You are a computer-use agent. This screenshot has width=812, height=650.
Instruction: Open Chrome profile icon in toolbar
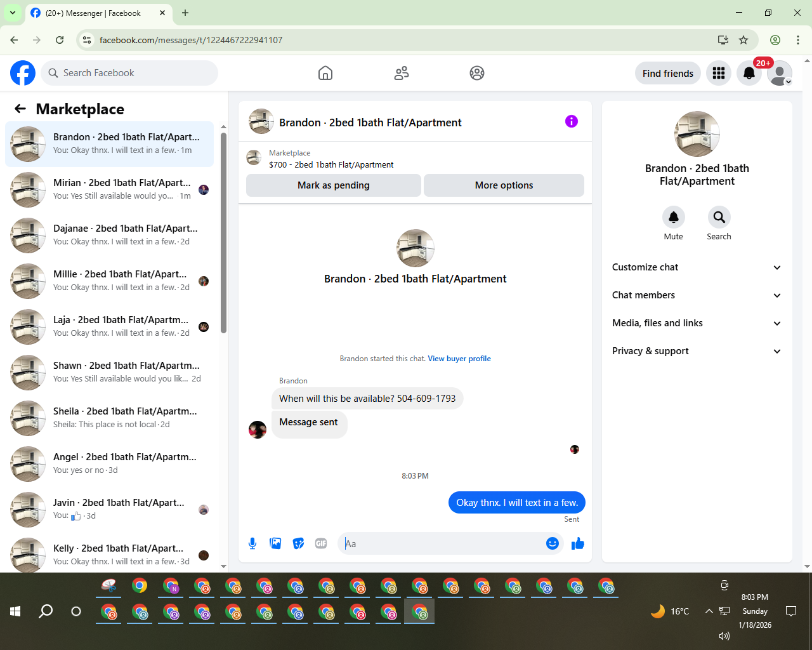click(775, 40)
